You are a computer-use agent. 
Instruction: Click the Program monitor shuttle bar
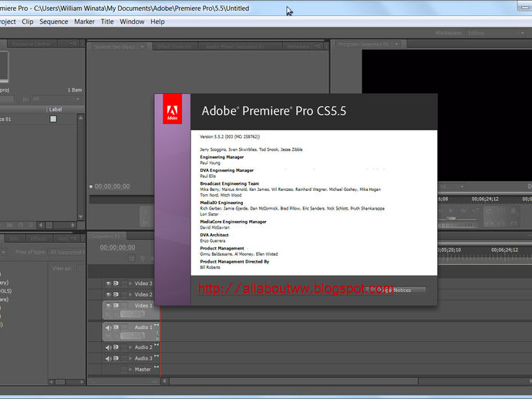(457, 219)
